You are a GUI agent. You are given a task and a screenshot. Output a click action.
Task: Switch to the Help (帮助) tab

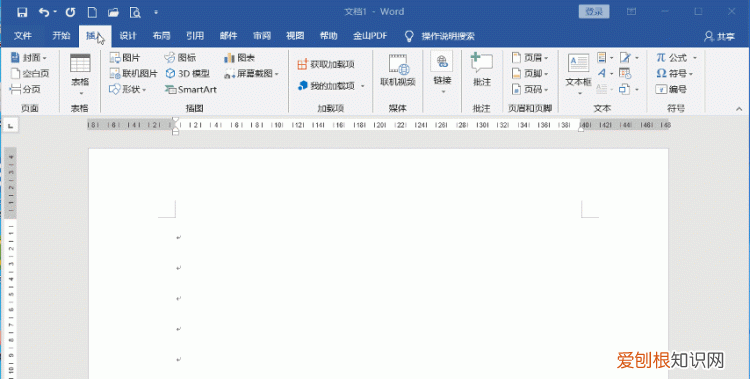point(329,36)
